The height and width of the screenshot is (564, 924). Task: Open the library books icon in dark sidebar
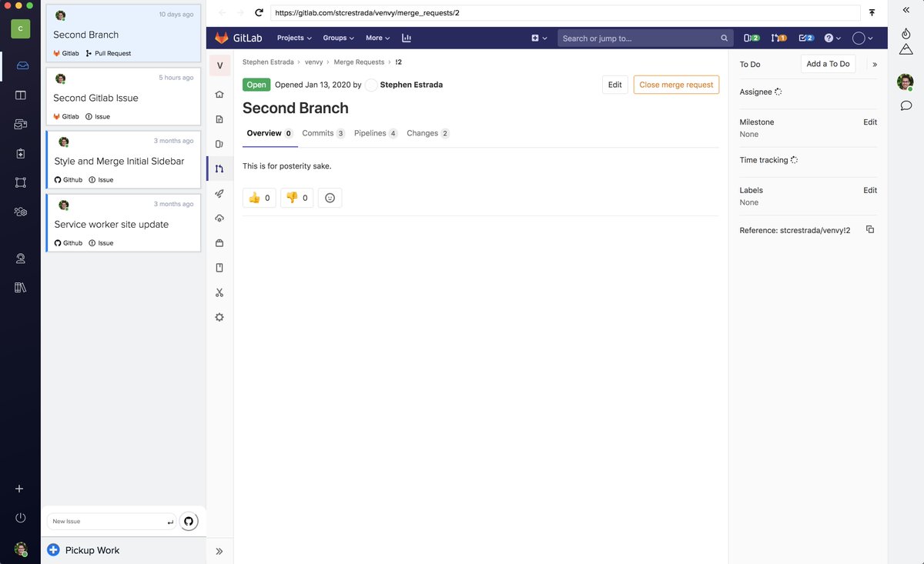point(21,287)
